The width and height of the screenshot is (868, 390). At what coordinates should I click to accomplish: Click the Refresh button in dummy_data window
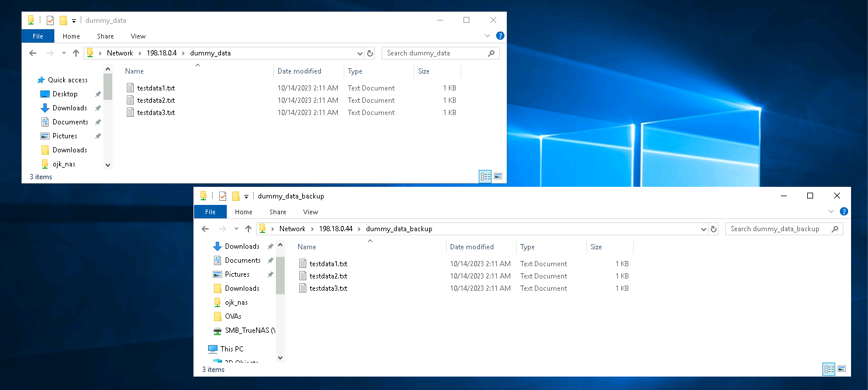tap(369, 53)
